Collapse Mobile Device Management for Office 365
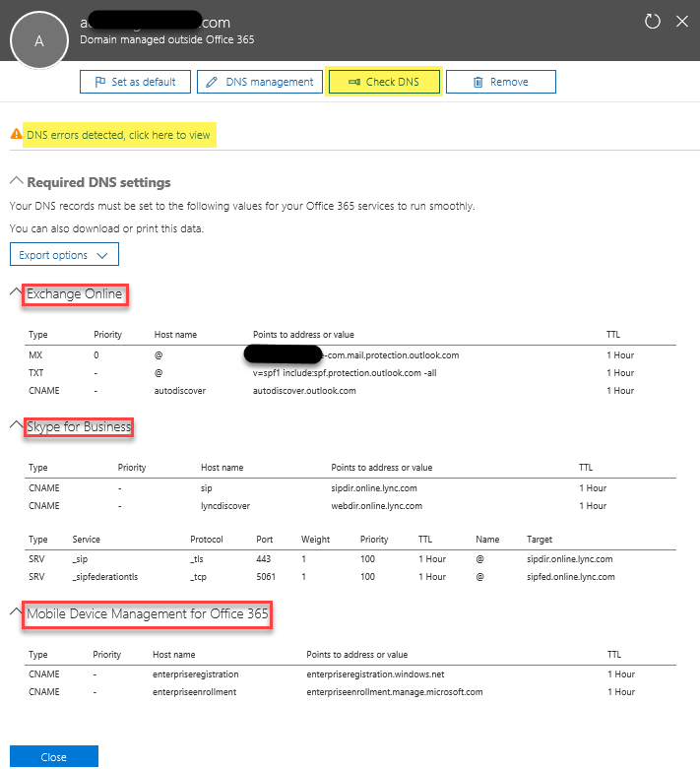The image size is (700, 769). coord(16,611)
